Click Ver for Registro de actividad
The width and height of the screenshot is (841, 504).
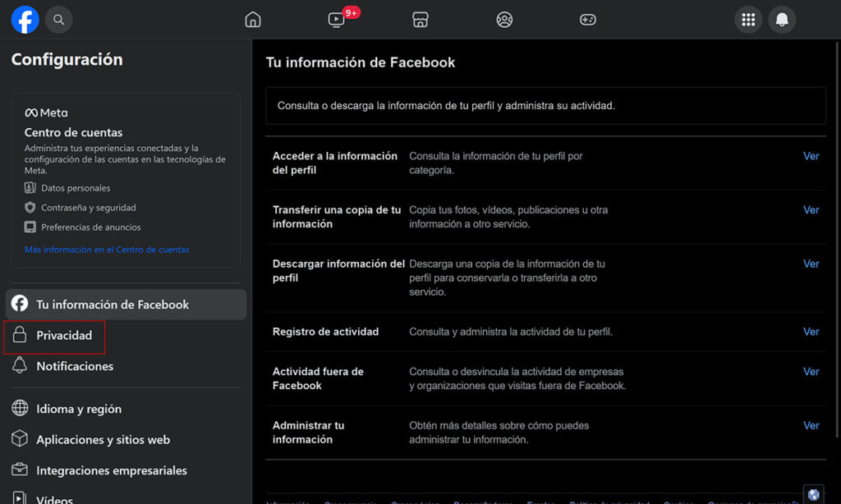tap(811, 332)
